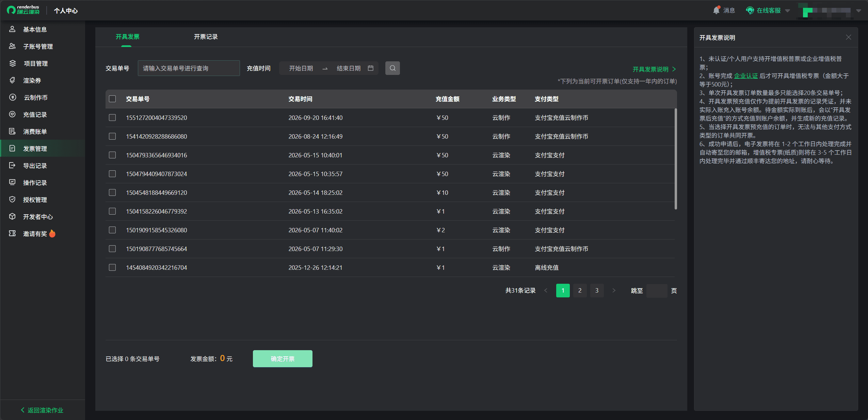This screenshot has height=420, width=868.
Task: Click 返回渲染作业 link
Action: (42, 410)
